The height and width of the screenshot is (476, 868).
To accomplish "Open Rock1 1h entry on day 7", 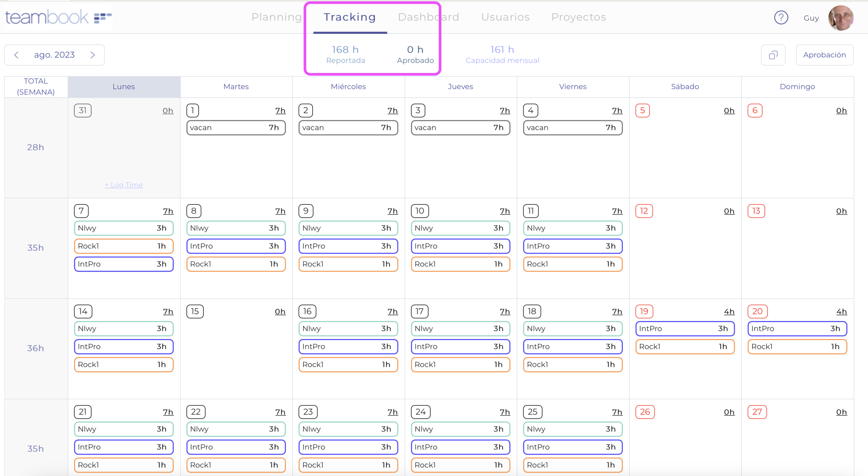I will click(123, 246).
